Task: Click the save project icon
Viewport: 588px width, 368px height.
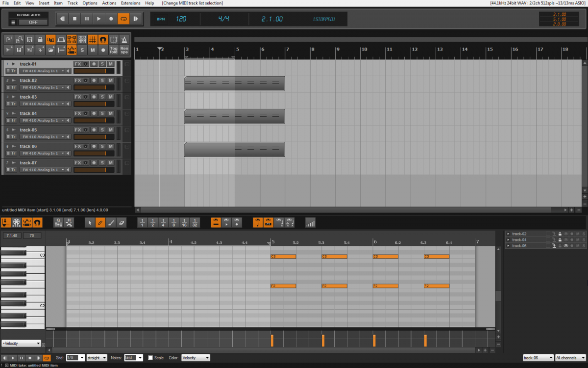Action: pos(30,39)
